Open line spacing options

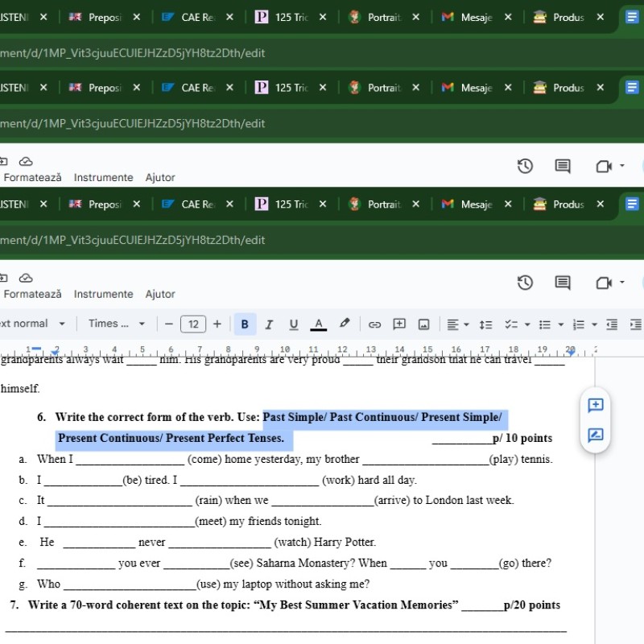[485, 324]
